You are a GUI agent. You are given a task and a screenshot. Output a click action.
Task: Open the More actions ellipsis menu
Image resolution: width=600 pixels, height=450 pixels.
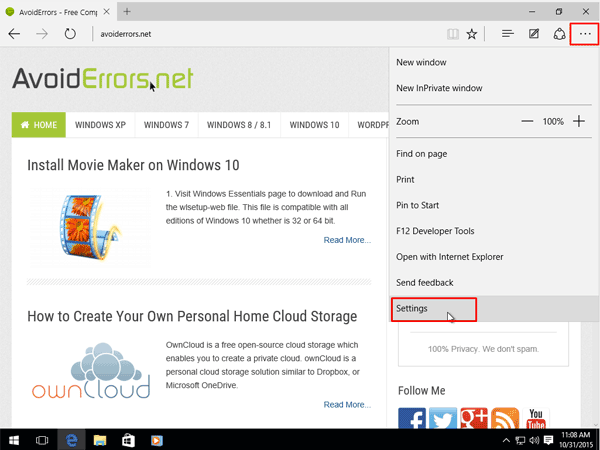click(585, 33)
